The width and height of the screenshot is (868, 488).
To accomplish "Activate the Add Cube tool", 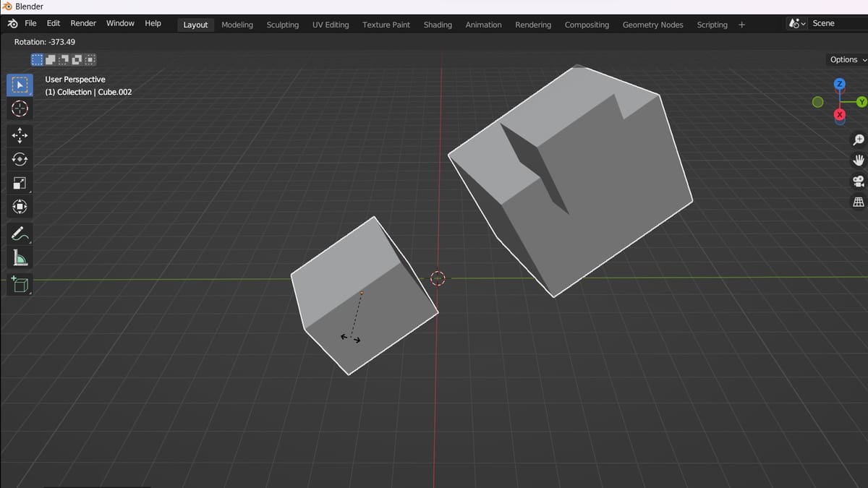I will 20,284.
